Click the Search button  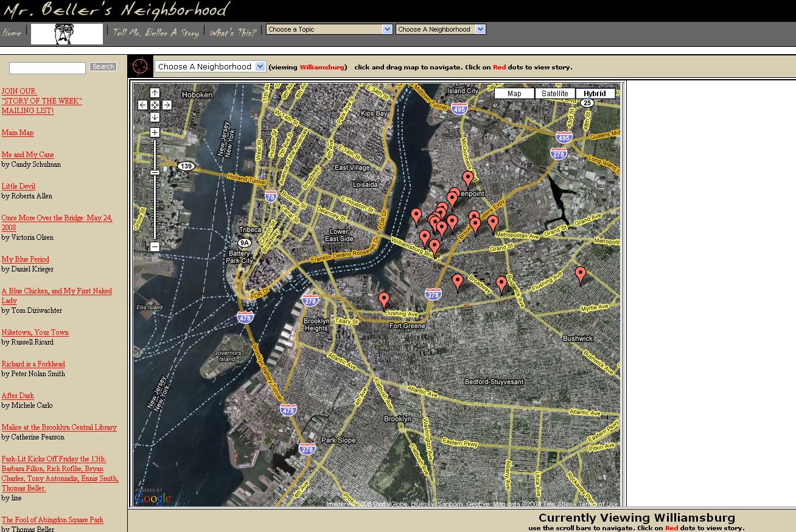point(103,67)
